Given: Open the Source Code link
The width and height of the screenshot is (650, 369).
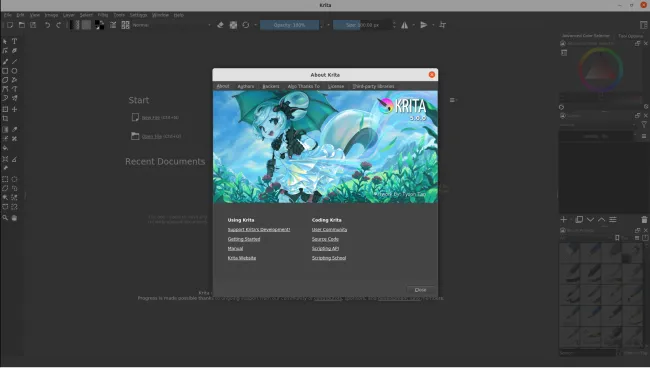Looking at the screenshot, I should (325, 239).
